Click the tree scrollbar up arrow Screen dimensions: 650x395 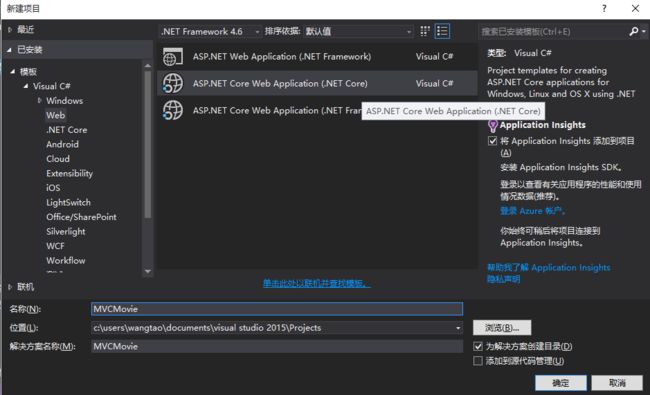coord(148,65)
